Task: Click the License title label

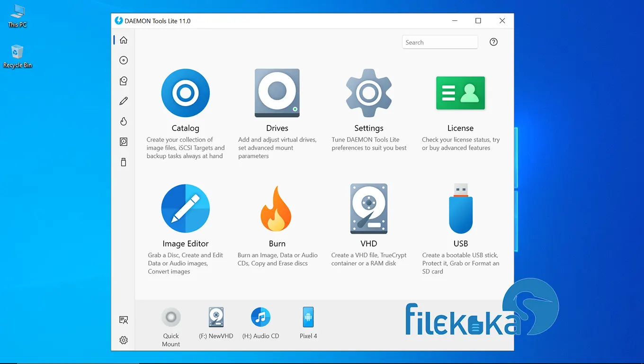Action: pyautogui.click(x=460, y=128)
